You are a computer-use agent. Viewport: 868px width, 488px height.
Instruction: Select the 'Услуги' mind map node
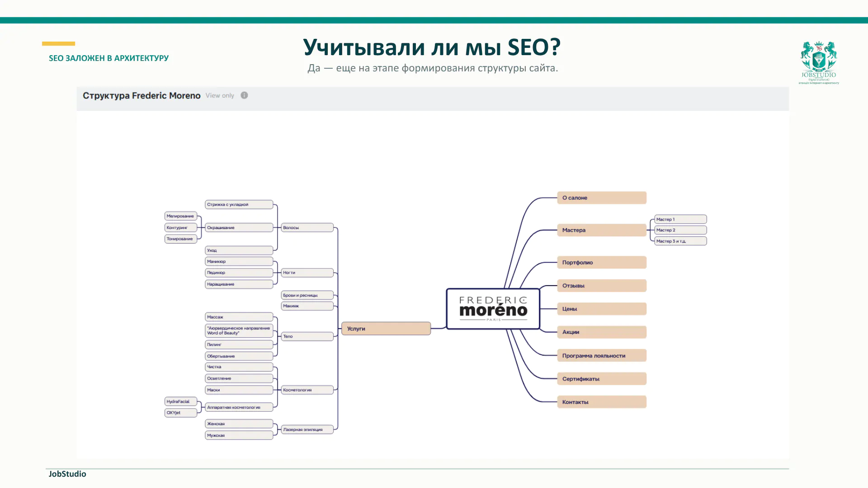386,328
